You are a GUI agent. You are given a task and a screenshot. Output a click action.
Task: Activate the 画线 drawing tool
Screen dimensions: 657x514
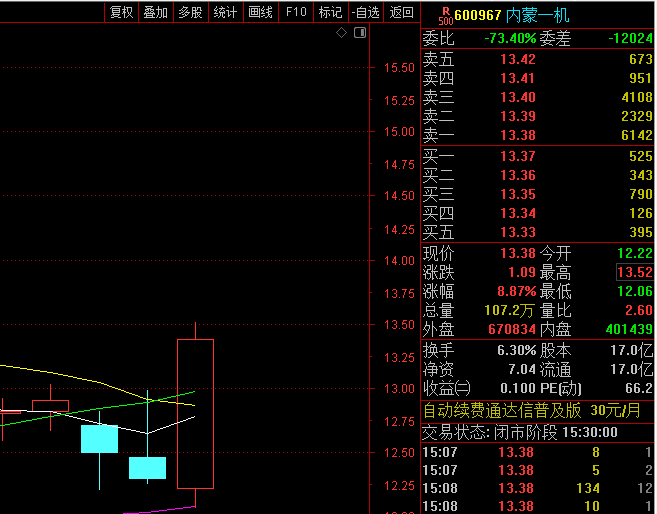click(261, 12)
